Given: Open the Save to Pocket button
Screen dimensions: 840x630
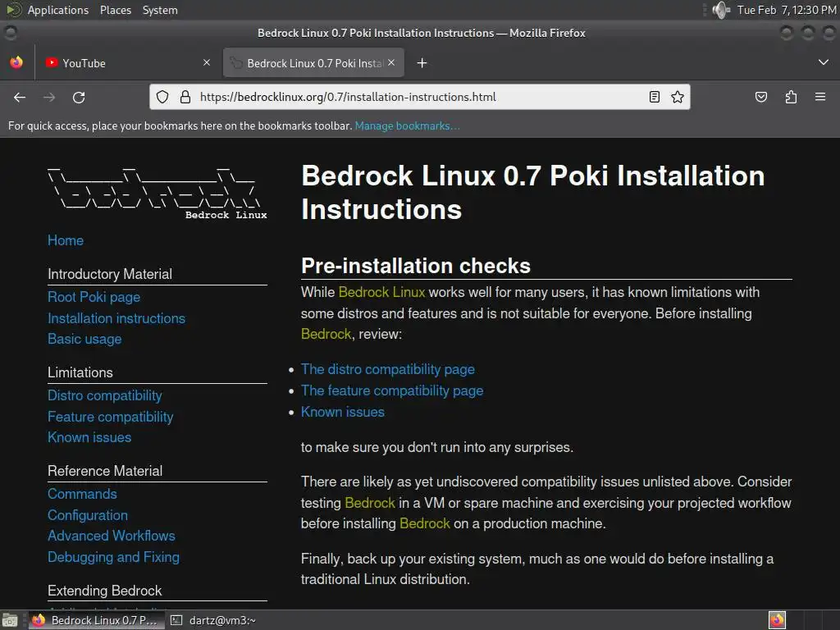Looking at the screenshot, I should 761,97.
